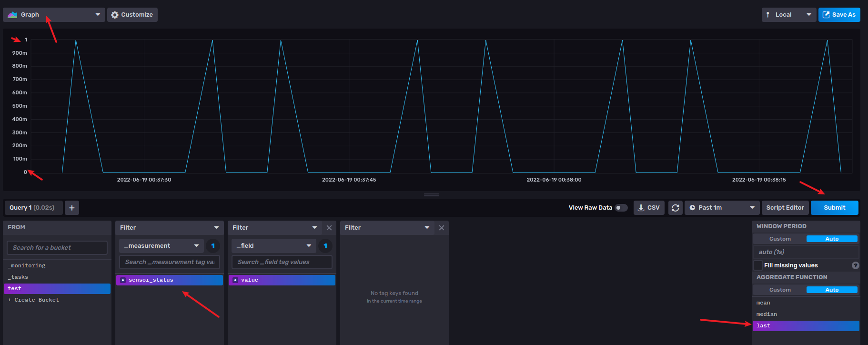The height and width of the screenshot is (345, 868).
Task: Toggle the View Raw Data switch
Action: tap(621, 208)
